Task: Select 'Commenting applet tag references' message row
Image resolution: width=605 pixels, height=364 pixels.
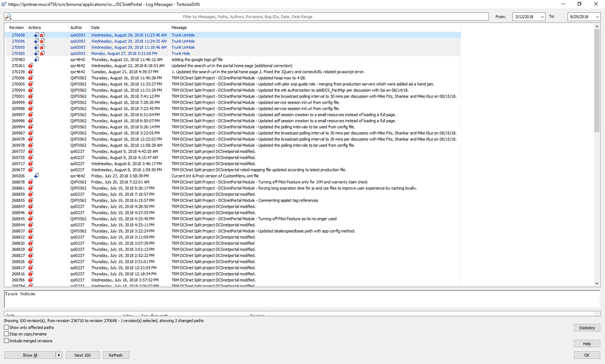Action: point(245,200)
